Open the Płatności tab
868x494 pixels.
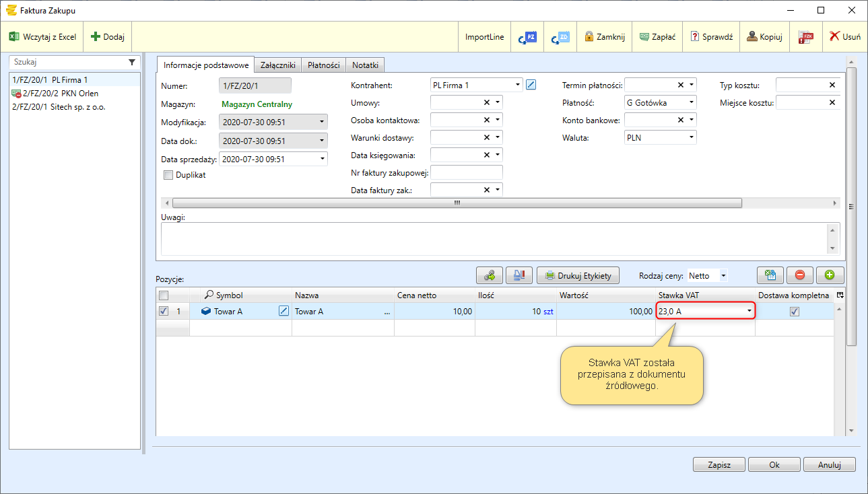(x=323, y=65)
